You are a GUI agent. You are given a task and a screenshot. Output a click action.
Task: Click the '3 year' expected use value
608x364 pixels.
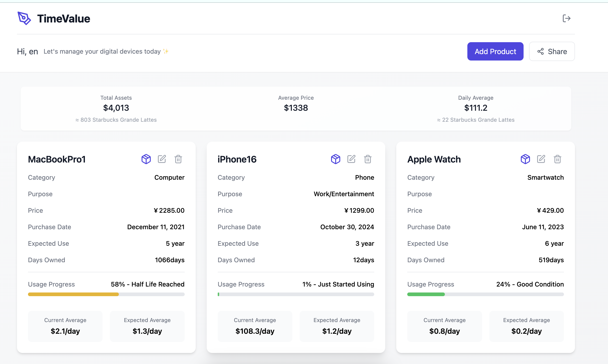(365, 244)
